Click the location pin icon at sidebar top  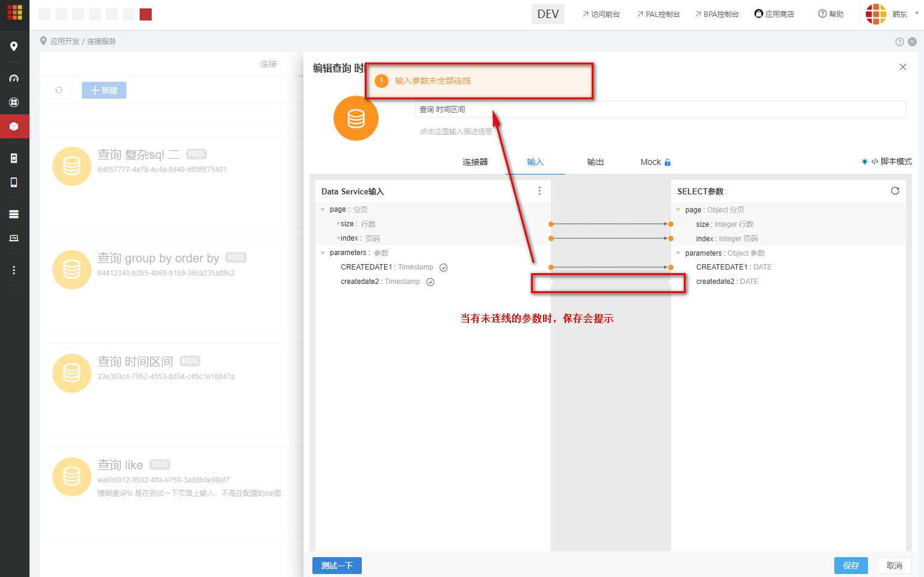point(14,46)
